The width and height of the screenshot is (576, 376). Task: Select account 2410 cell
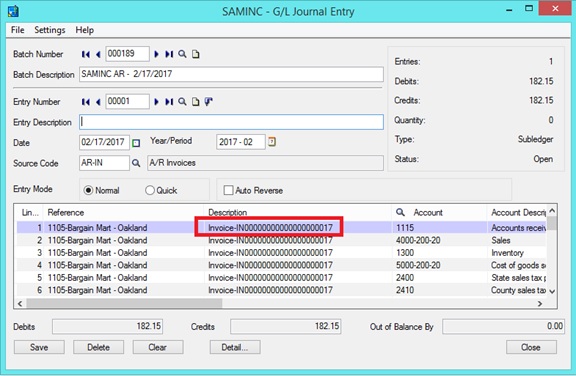(x=439, y=290)
